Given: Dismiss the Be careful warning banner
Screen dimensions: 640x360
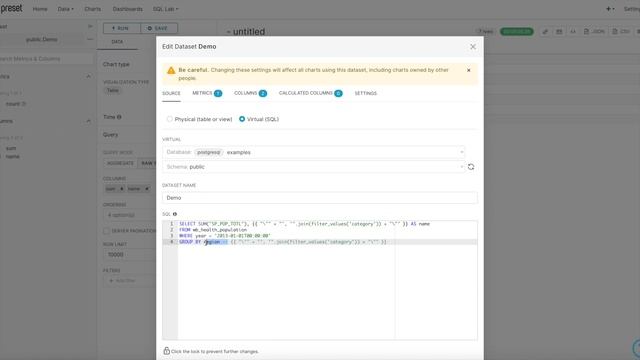Looking at the screenshot, I should tap(469, 70).
